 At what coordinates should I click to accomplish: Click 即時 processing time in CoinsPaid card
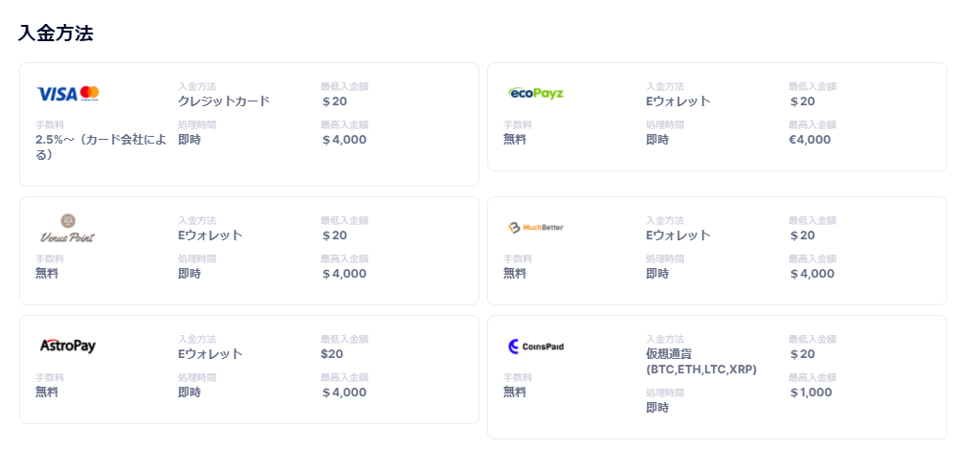(x=657, y=408)
